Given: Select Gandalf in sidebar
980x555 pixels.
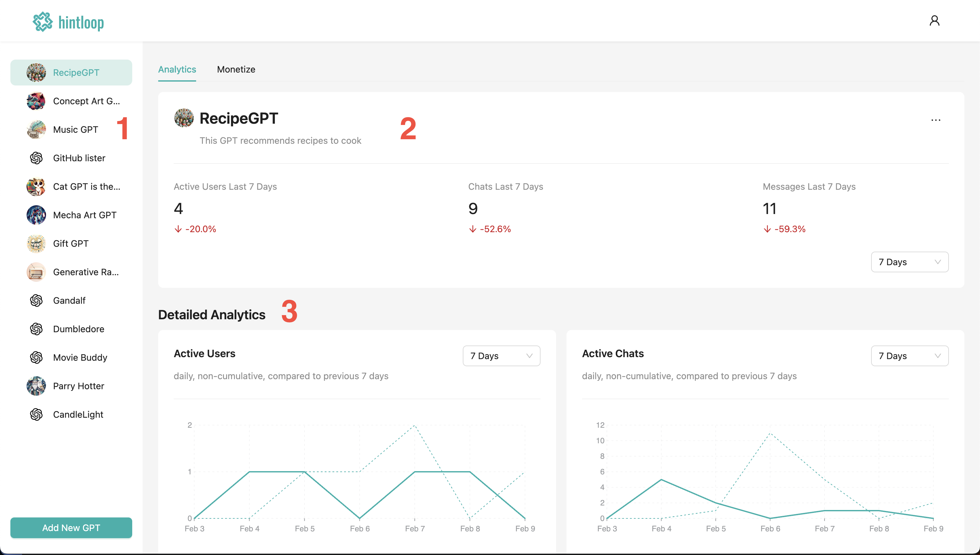Looking at the screenshot, I should [71, 300].
